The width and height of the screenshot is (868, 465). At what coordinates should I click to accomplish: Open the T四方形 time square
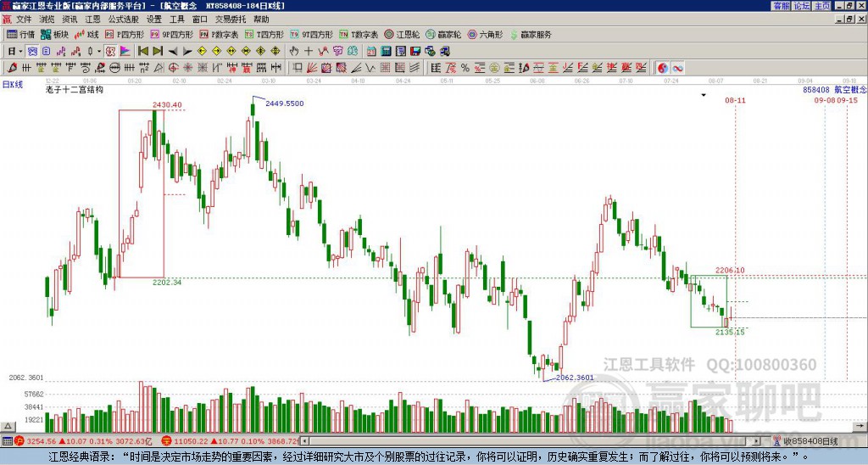264,34
